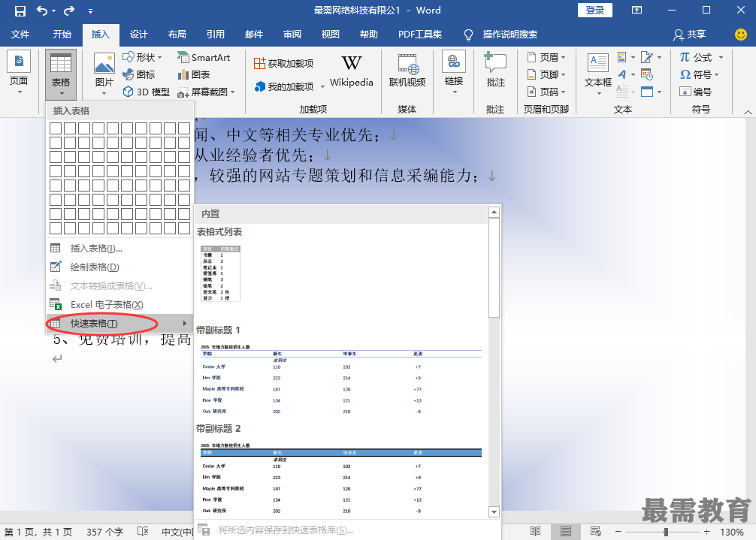Click the 操作说明搜索 search box
The width and height of the screenshot is (756, 540).
[510, 35]
